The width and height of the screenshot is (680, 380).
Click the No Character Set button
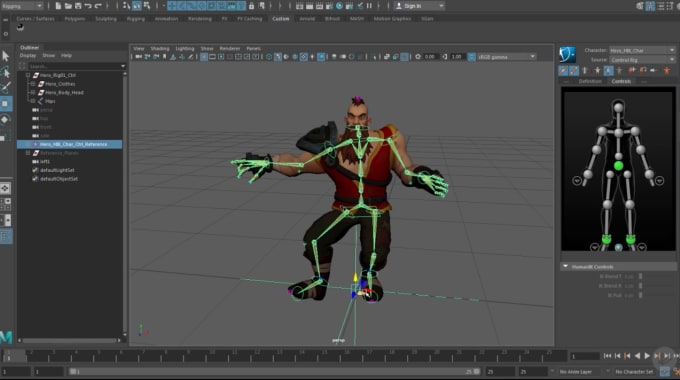pyautogui.click(x=634, y=372)
